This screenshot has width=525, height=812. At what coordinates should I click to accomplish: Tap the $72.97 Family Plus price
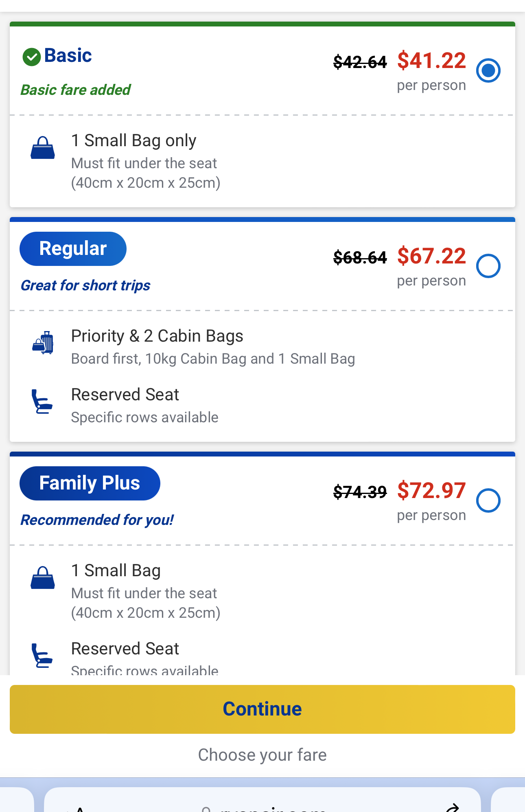point(431,490)
